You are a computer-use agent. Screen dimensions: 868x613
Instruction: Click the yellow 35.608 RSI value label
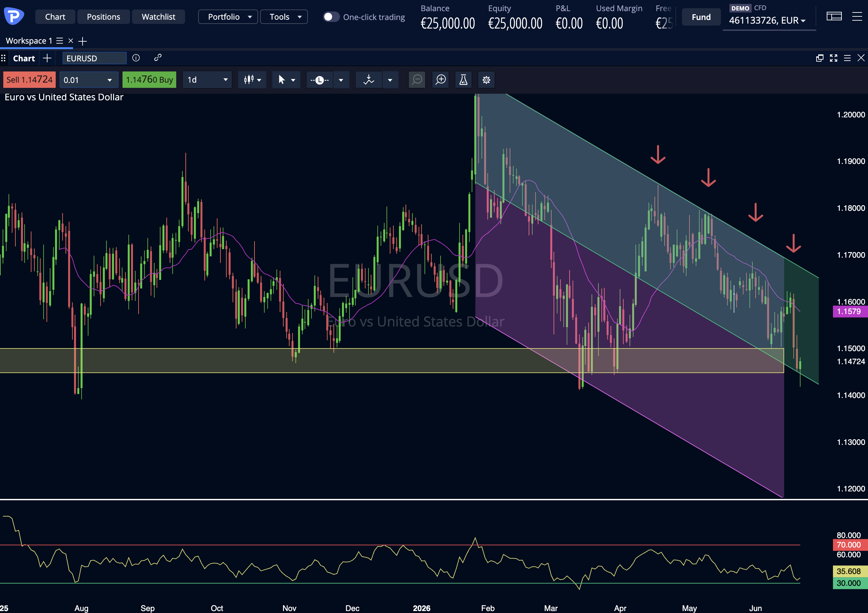pyautogui.click(x=850, y=571)
